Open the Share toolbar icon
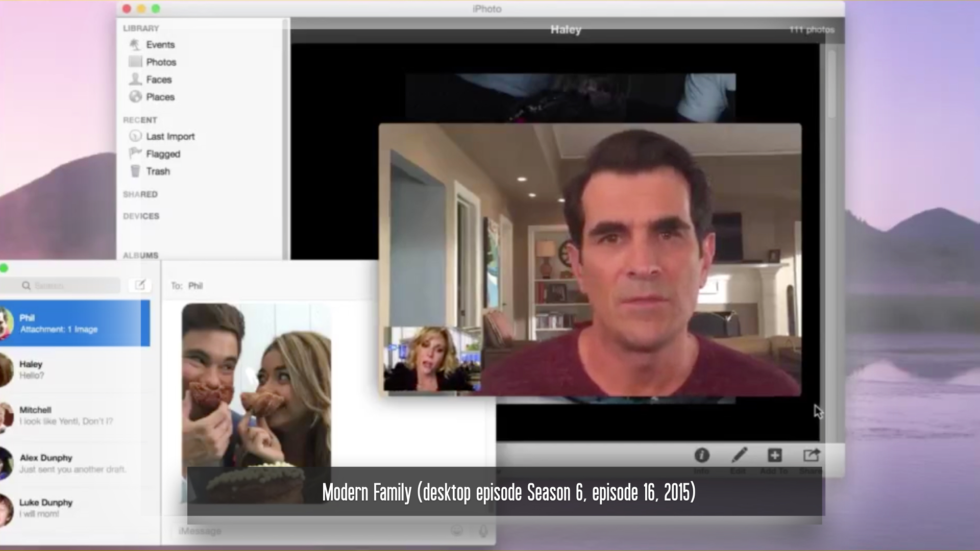 811,455
